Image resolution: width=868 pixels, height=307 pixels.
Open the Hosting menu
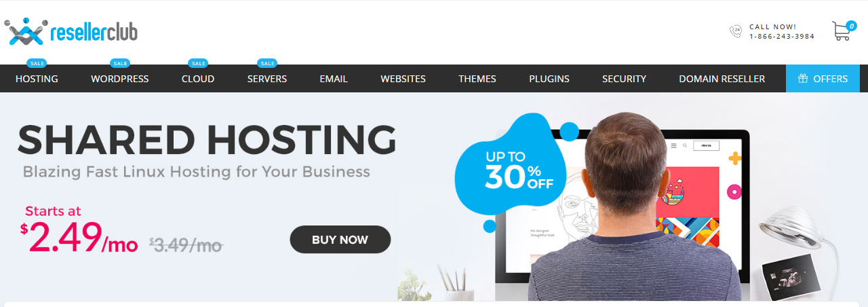coord(37,79)
